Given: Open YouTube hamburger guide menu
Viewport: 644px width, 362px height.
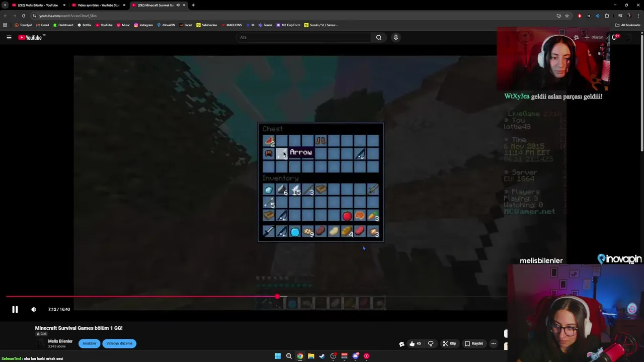Looking at the screenshot, I should coord(9,37).
